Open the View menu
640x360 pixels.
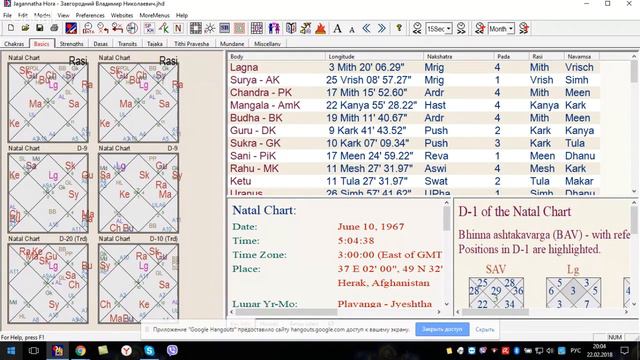point(63,15)
